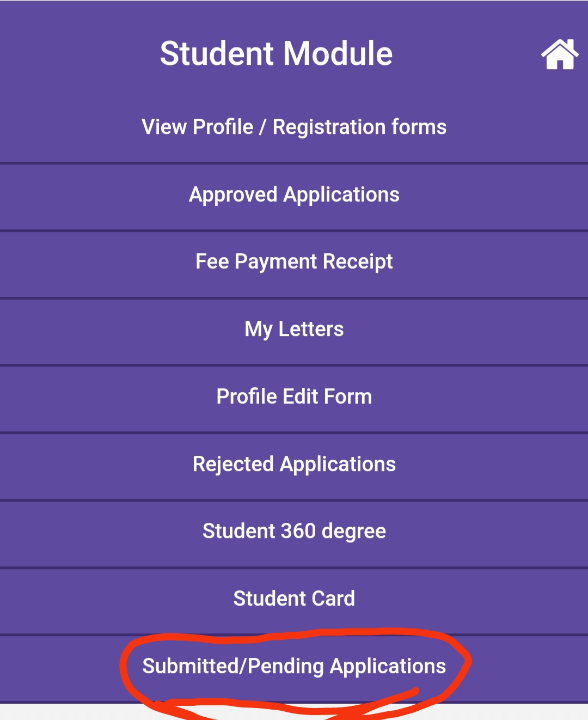Access registration forms from View Profile

294,127
